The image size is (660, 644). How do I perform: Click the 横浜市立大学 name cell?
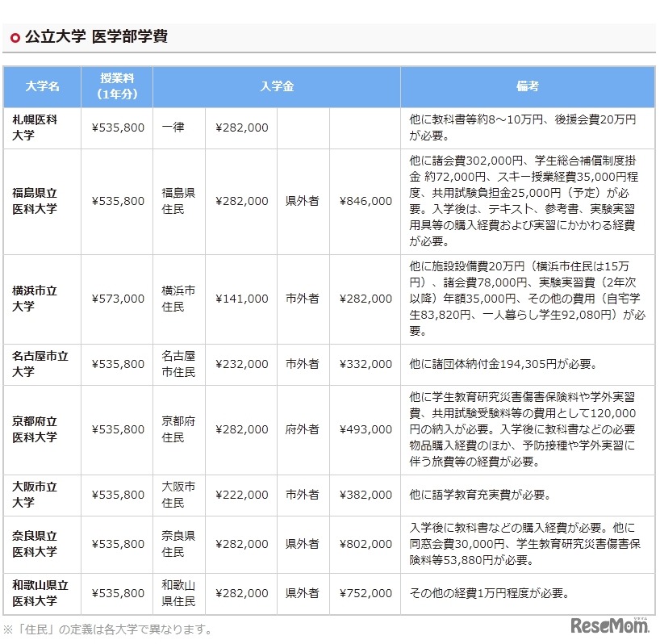pyautogui.click(x=33, y=298)
